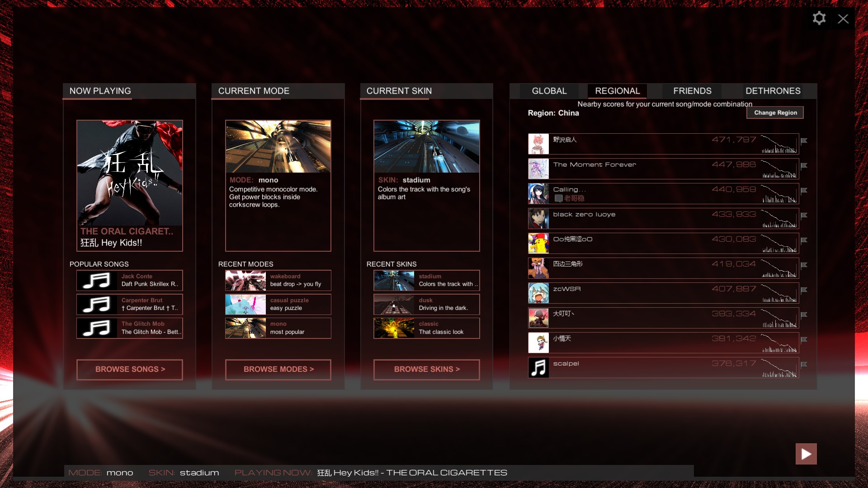Click The Glitch Mob's music note icon

(95, 328)
